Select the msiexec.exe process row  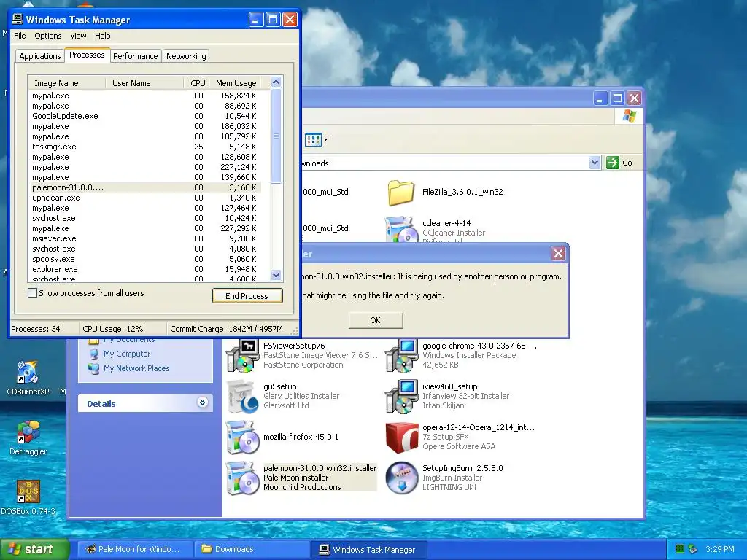pos(145,238)
